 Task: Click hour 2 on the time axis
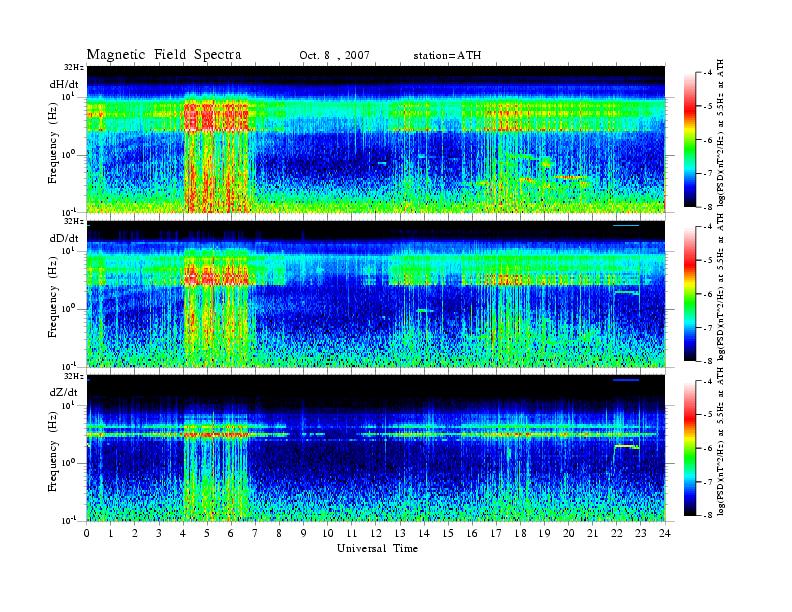135,534
